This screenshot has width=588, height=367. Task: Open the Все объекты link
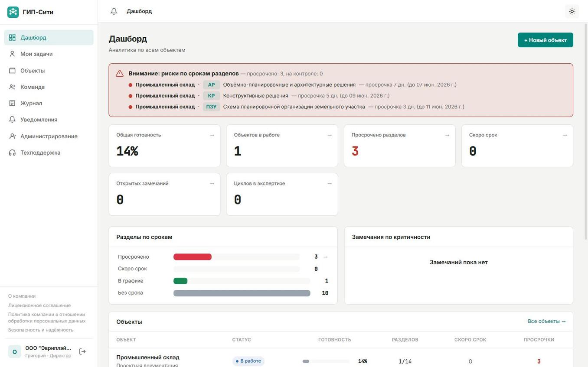pos(547,322)
